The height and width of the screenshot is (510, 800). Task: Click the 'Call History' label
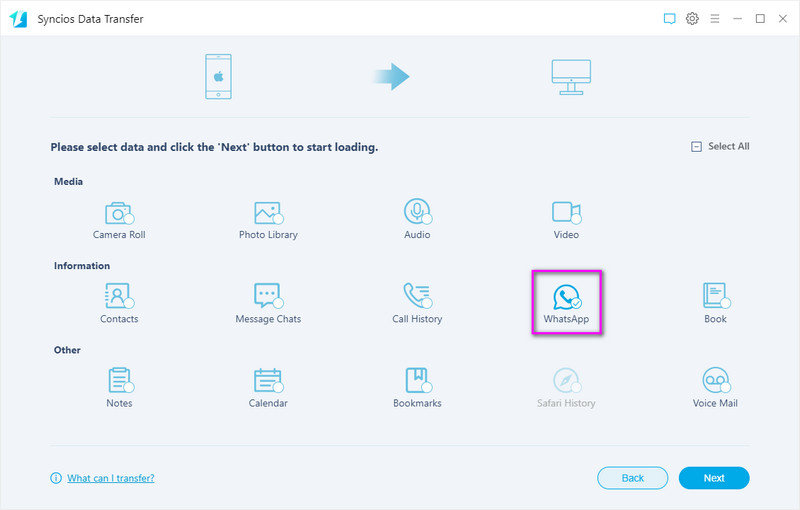coord(417,319)
